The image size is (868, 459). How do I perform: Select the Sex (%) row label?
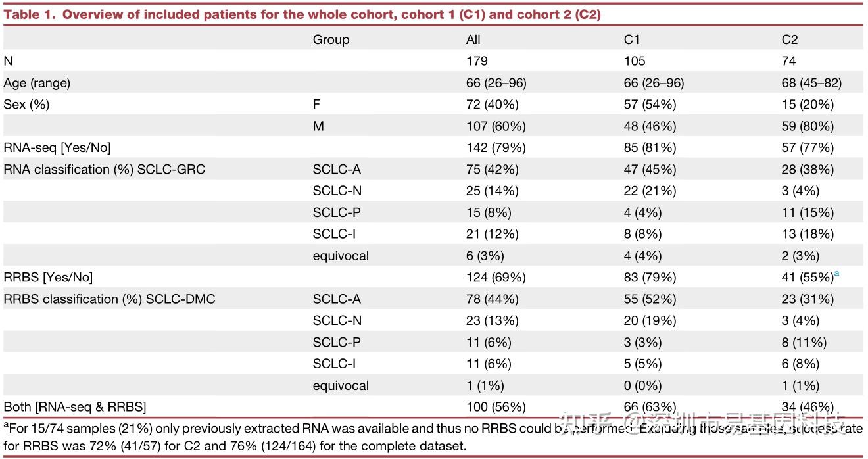(26, 105)
